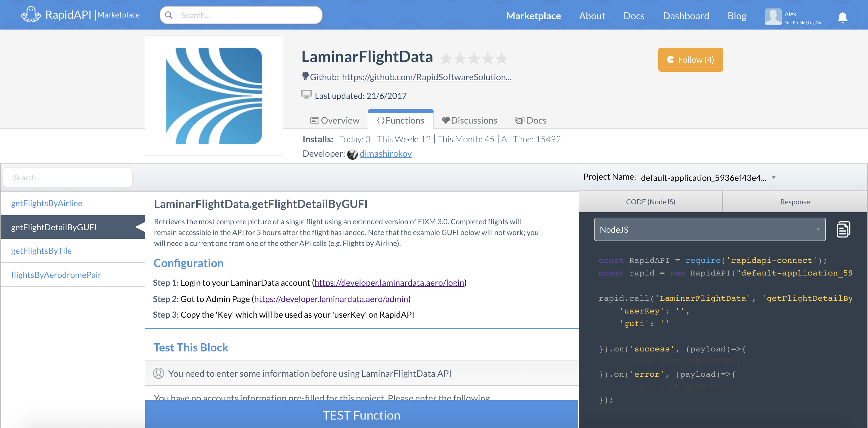Select flightsByAerodromePair function
The width and height of the screenshot is (868, 428).
click(x=73, y=275)
